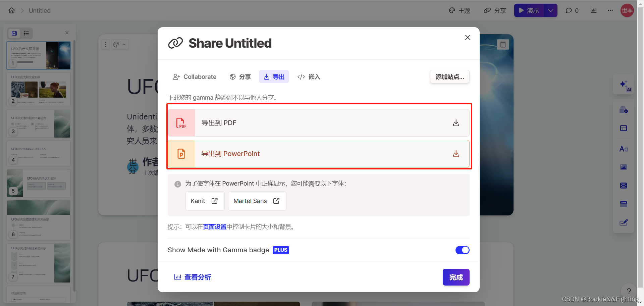Open analytics chart icon in top bar
Image resolution: width=644 pixels, height=306 pixels.
coord(594,10)
